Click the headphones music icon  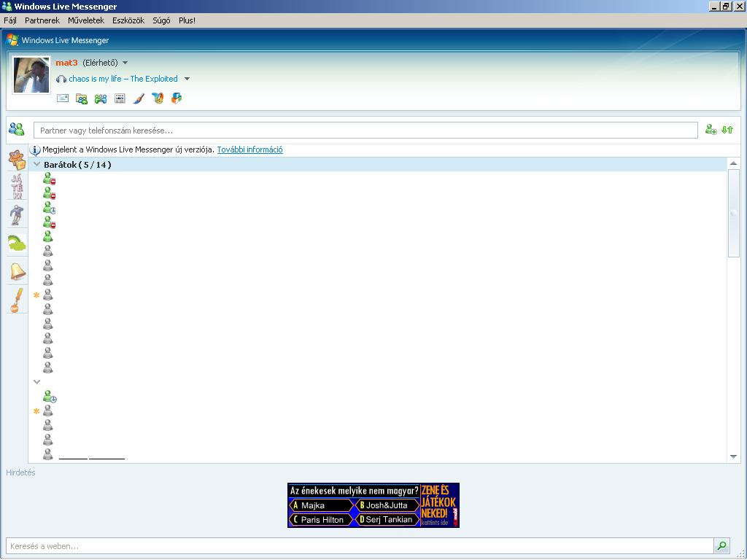[61, 79]
